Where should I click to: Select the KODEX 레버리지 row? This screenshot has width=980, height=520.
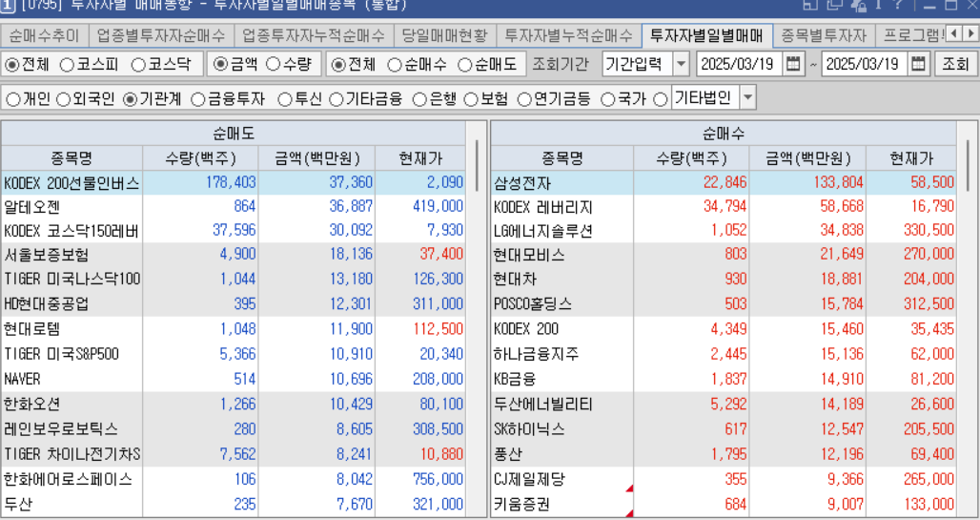[724, 206]
